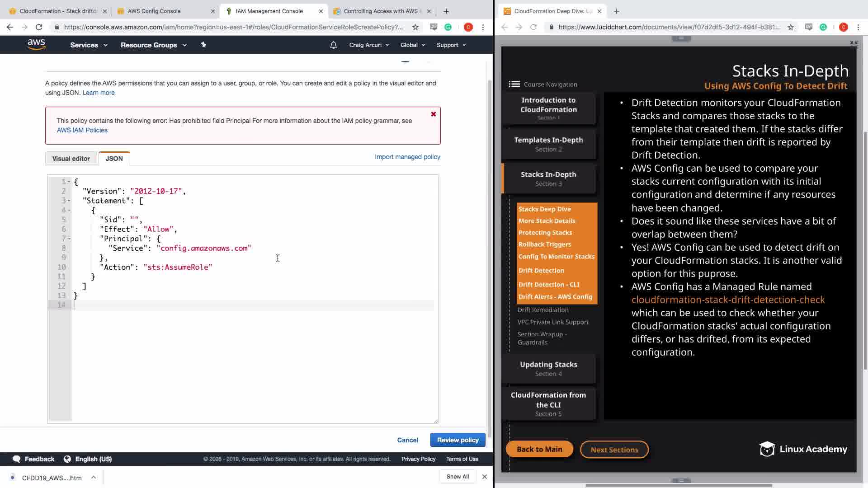Switch to the Visual editor tab
The image size is (868, 488).
71,159
